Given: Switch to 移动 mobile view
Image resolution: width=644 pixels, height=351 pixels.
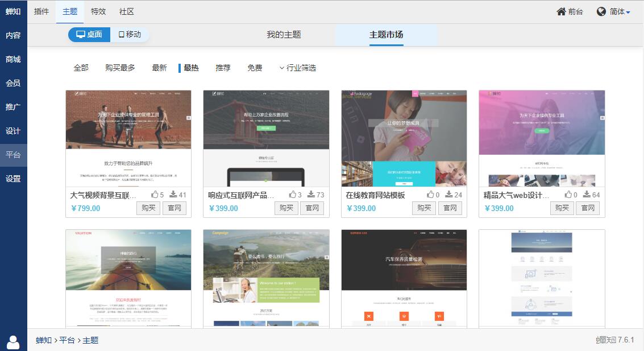Looking at the screenshot, I should (x=130, y=34).
